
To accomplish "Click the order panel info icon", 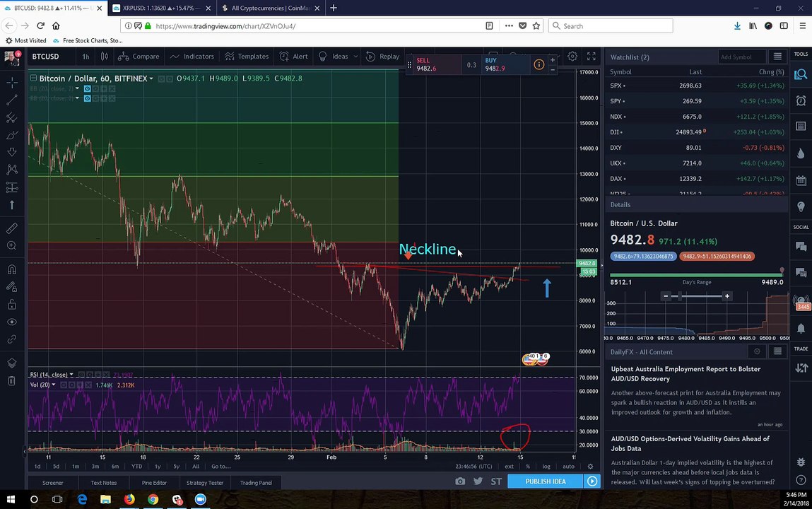I will pos(539,64).
